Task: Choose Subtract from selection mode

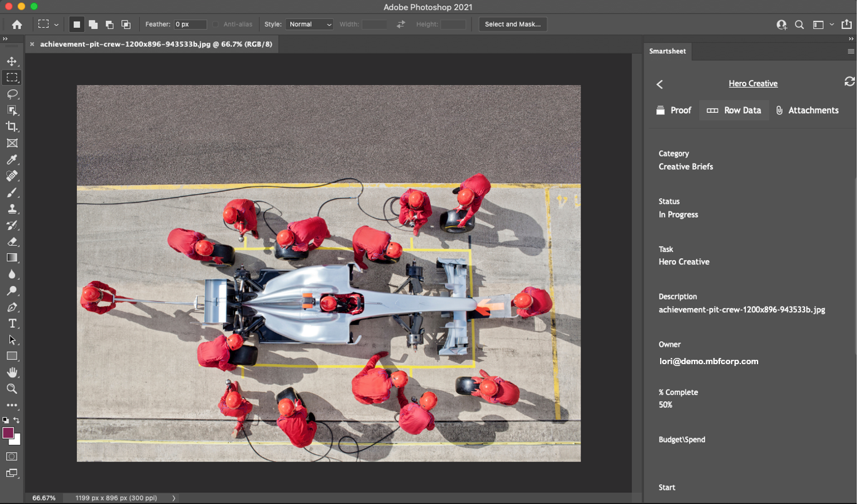Action: (x=109, y=25)
